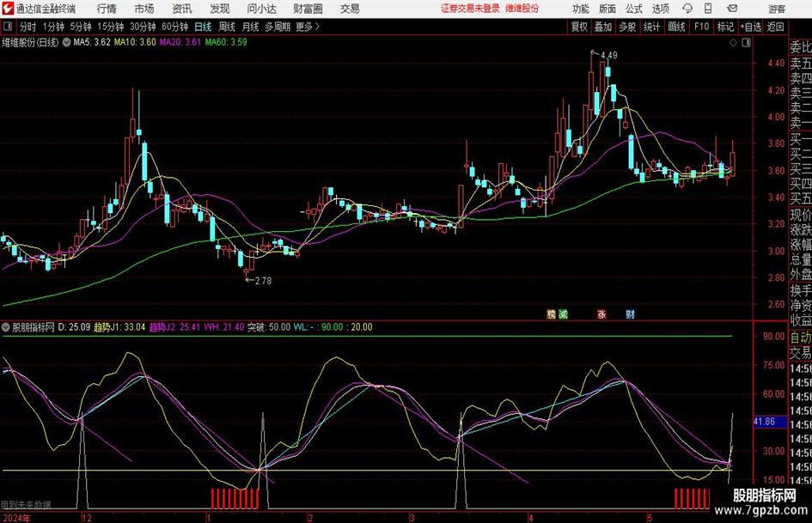The width and height of the screenshot is (812, 523).
Task: Open the F10 company info button
Action: point(702,27)
